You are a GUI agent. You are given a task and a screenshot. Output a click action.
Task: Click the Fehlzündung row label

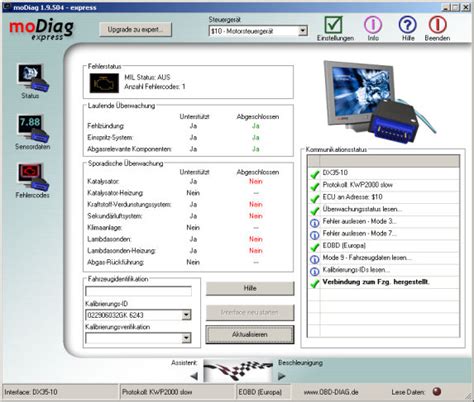(x=106, y=126)
